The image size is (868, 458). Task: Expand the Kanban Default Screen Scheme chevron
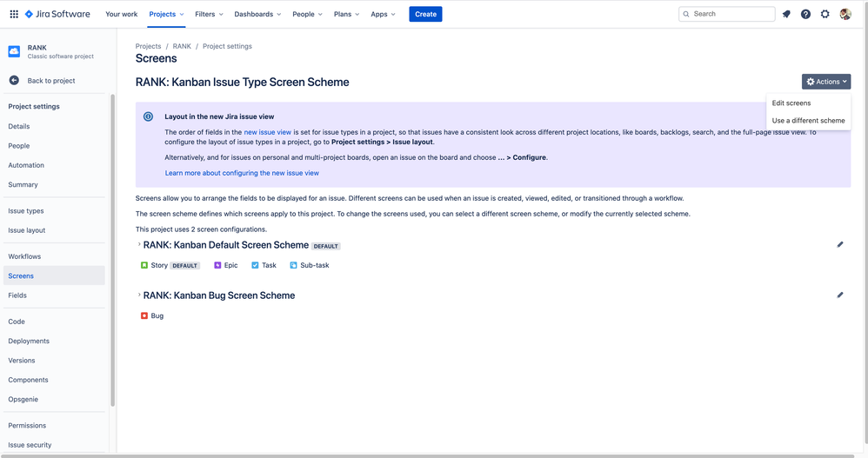(x=139, y=244)
